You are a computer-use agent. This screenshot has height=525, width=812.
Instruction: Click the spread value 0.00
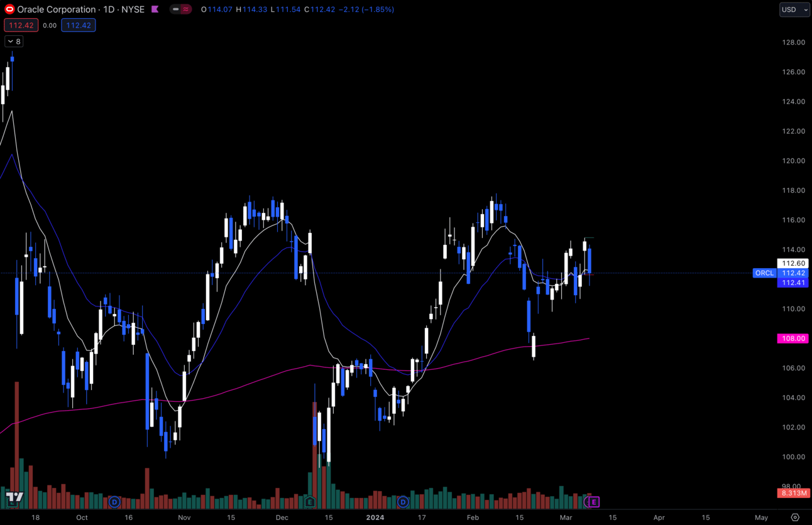point(50,25)
